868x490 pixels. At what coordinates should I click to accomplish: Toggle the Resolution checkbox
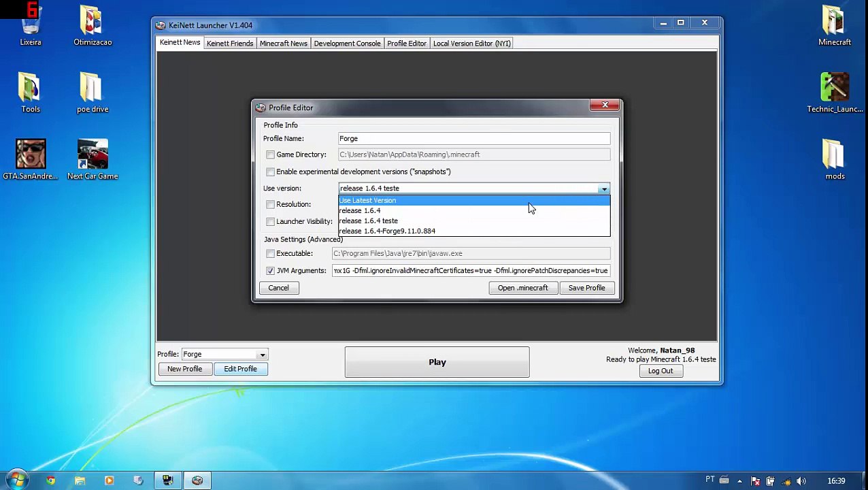click(x=270, y=204)
